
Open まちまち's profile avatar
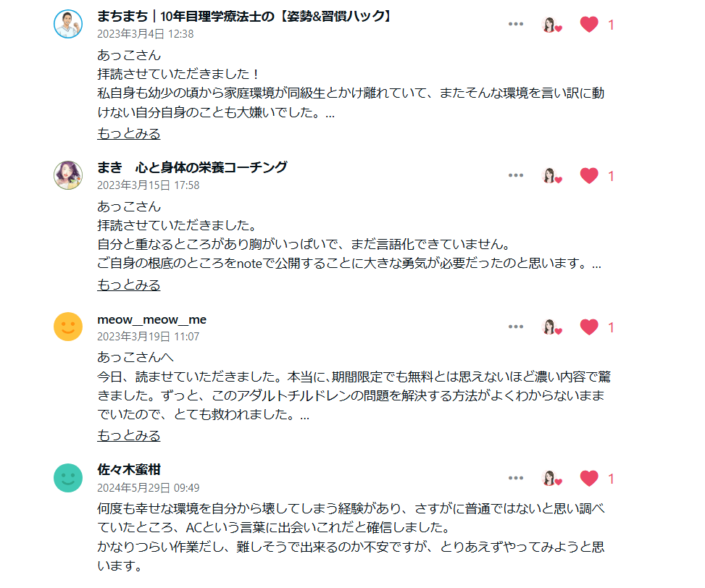pyautogui.click(x=68, y=25)
